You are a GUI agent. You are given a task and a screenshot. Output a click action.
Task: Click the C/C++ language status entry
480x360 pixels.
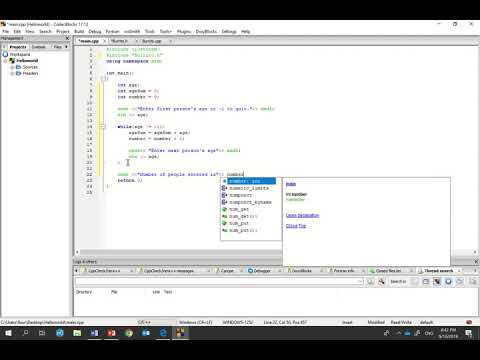pyautogui.click(x=144, y=322)
